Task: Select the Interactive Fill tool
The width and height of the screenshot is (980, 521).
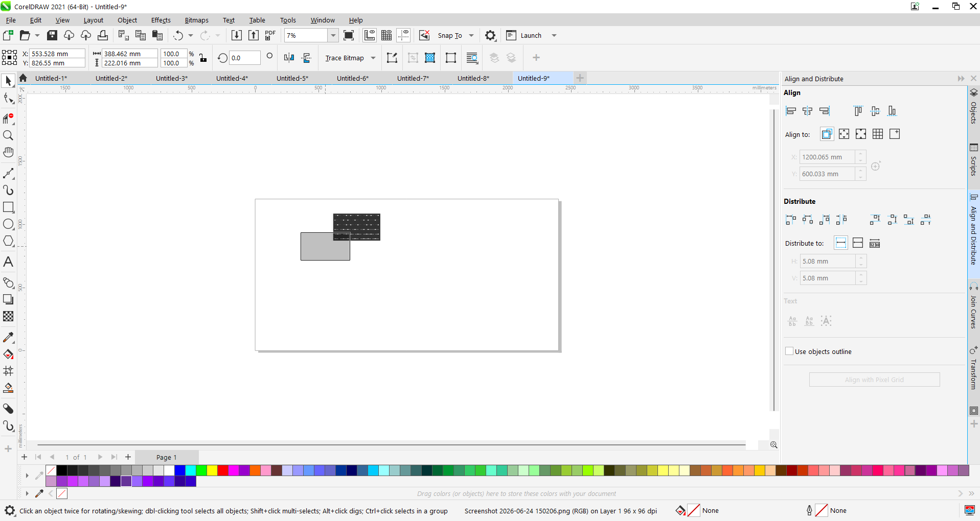Action: coord(8,354)
